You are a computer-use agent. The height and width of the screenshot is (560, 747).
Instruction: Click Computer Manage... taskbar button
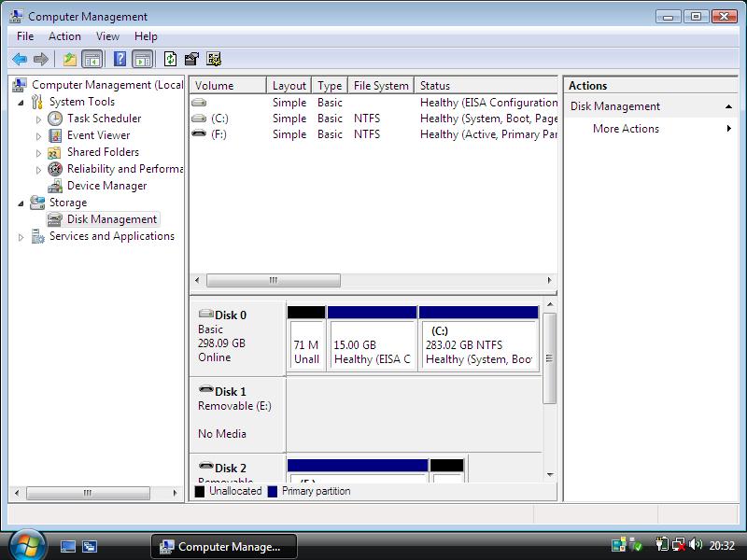(224, 547)
